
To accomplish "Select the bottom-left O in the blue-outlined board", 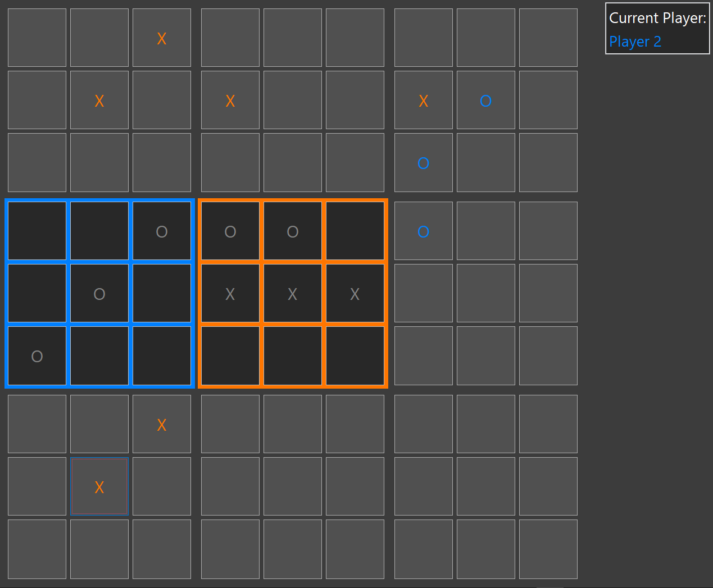I will (37, 356).
